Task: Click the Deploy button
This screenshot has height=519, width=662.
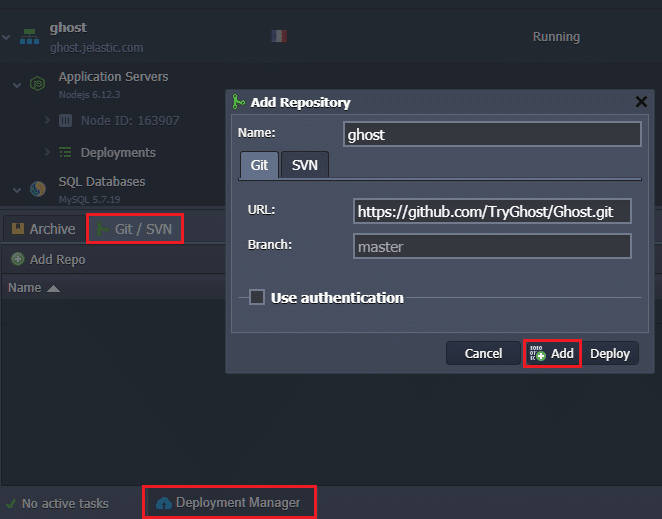Action: coord(610,353)
